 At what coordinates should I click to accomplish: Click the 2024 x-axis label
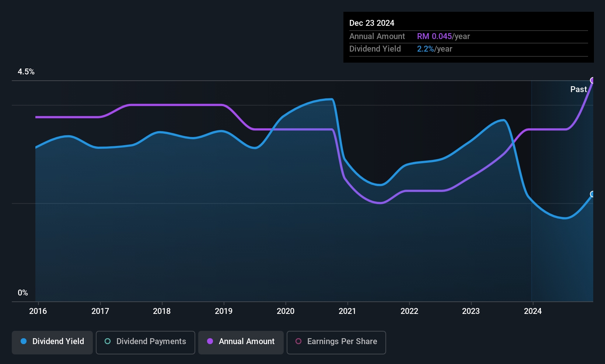pos(533,311)
